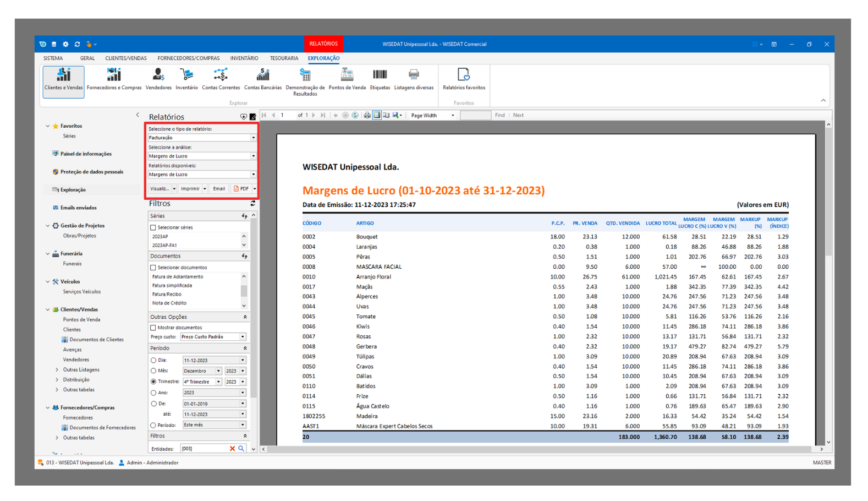The image size is (868, 501).
Task: Open the INVENTÁRIO ribbon tab
Action: pyautogui.click(x=244, y=58)
